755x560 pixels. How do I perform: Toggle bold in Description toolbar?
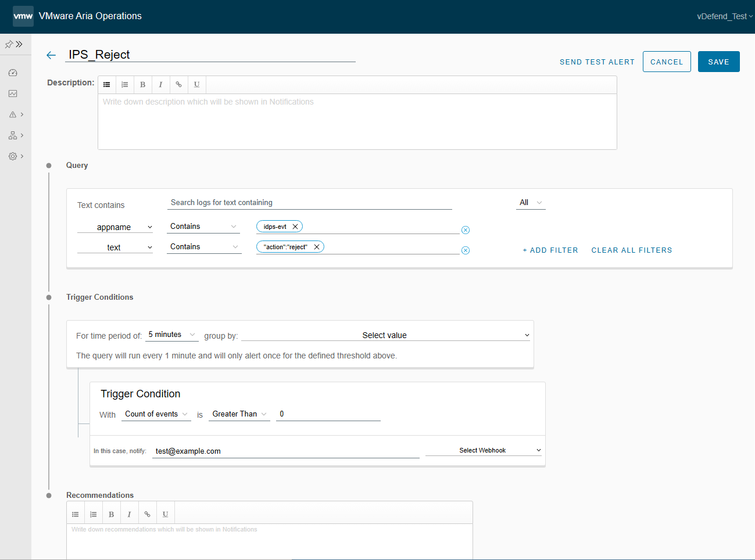pos(143,85)
